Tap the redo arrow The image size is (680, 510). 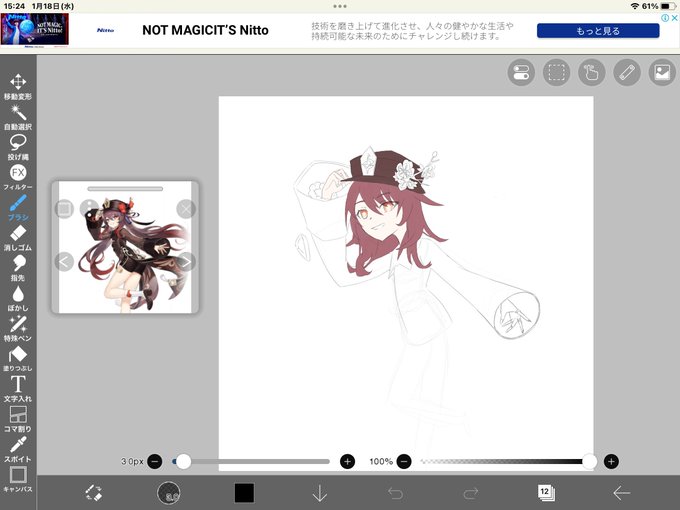pos(471,493)
